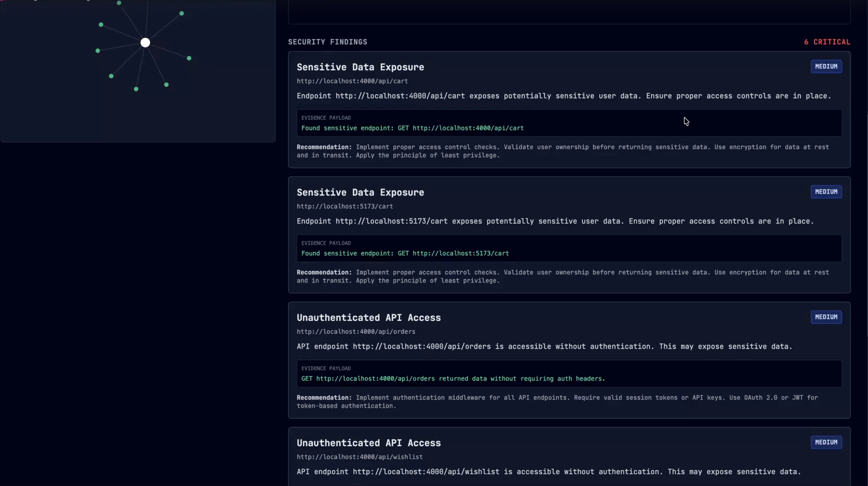Click the 6 CRITICAL count label
This screenshot has height=486, width=868.
(x=827, y=42)
